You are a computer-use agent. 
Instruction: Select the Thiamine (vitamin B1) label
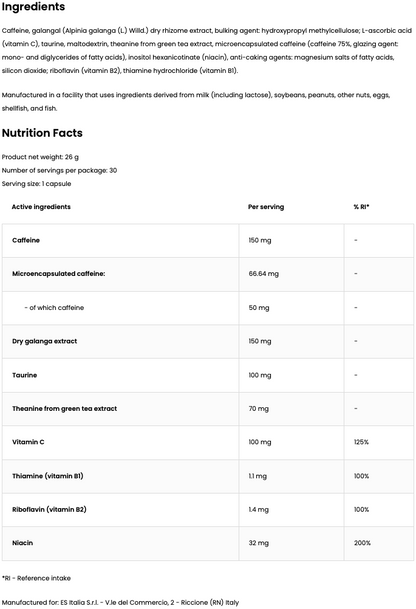pyautogui.click(x=48, y=476)
